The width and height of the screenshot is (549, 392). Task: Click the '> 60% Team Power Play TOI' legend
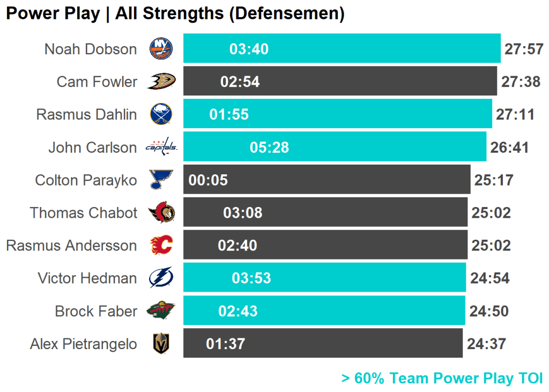coord(442,378)
